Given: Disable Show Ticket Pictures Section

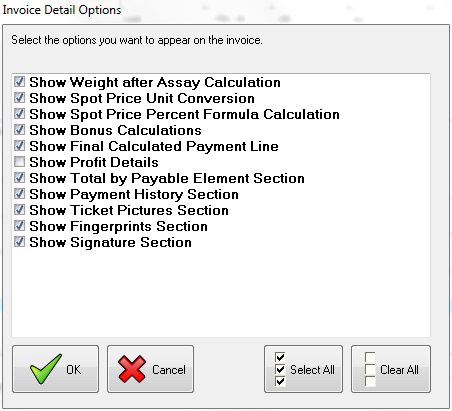Looking at the screenshot, I should pyautogui.click(x=19, y=210).
